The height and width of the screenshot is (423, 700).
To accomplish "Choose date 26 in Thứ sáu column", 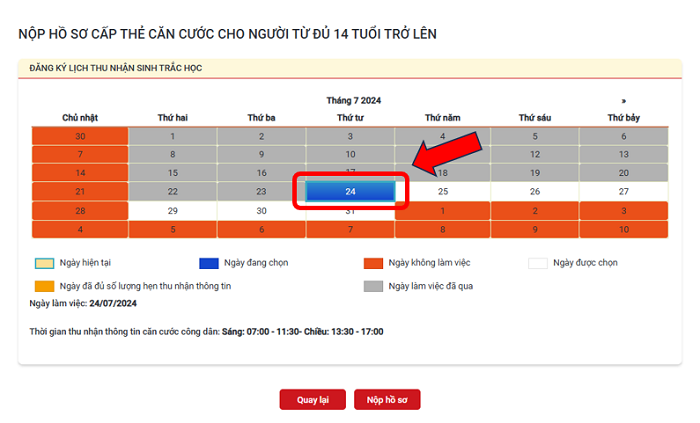I will 535,191.
